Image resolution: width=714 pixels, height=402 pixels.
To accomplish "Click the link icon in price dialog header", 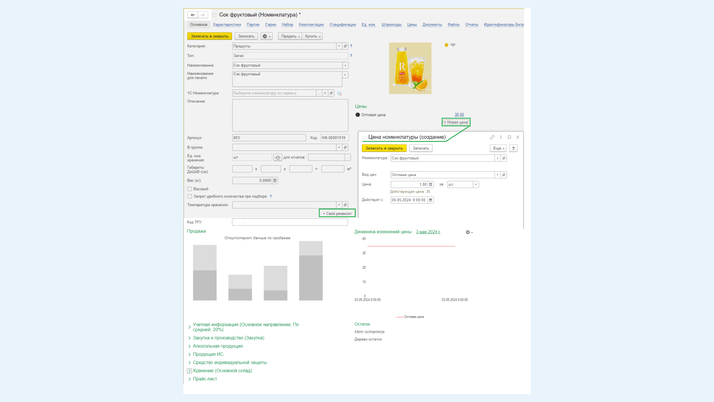I will pos(492,137).
